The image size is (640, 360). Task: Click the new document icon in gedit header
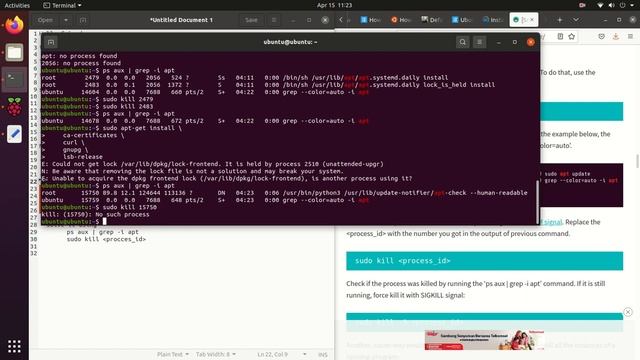pyautogui.click(x=83, y=20)
